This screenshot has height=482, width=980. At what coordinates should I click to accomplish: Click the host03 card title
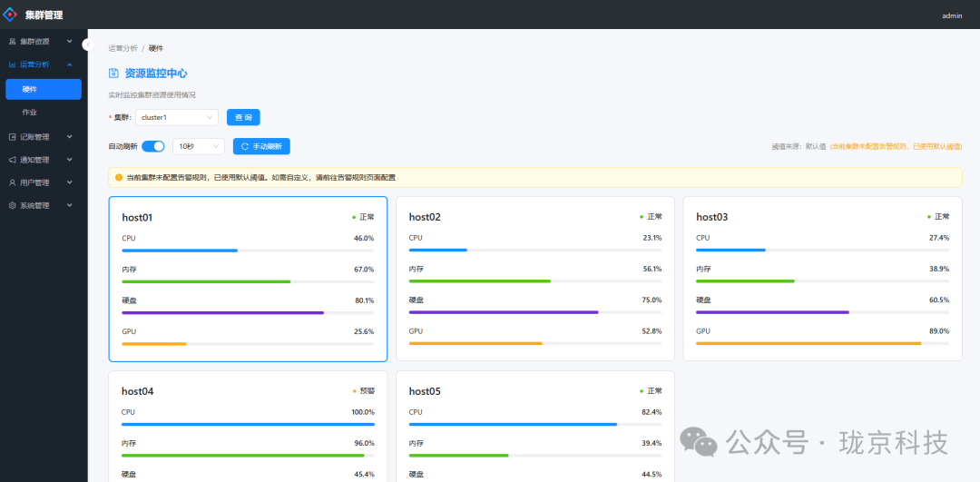(712, 218)
